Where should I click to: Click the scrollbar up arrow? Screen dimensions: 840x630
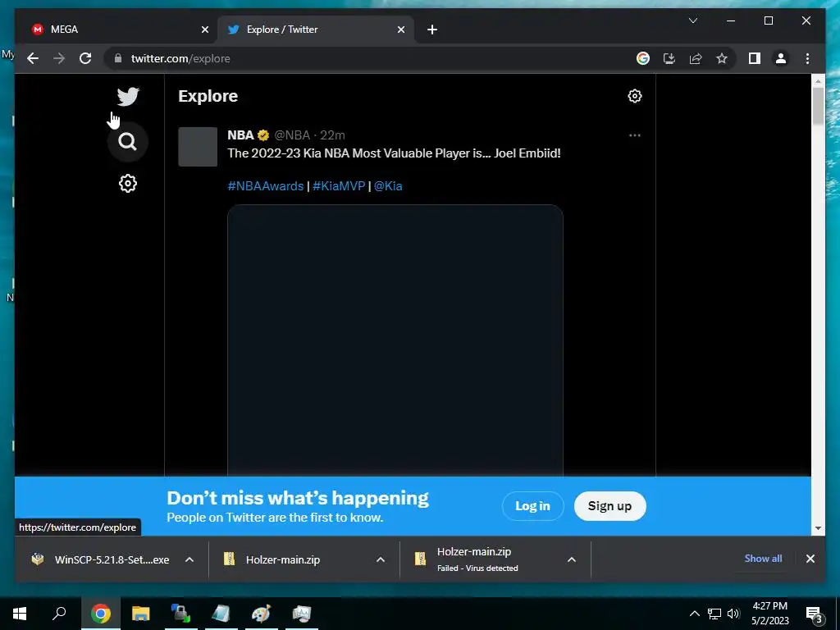coord(818,81)
